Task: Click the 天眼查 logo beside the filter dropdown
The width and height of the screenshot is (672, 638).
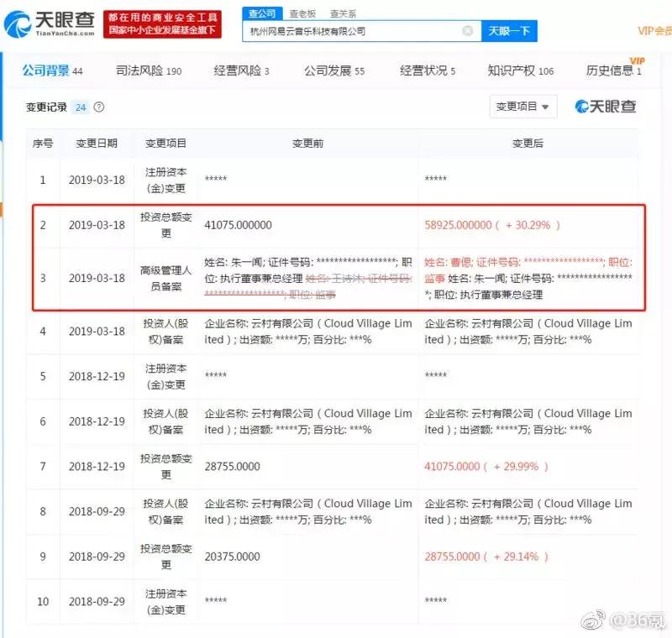Action: 607,107
